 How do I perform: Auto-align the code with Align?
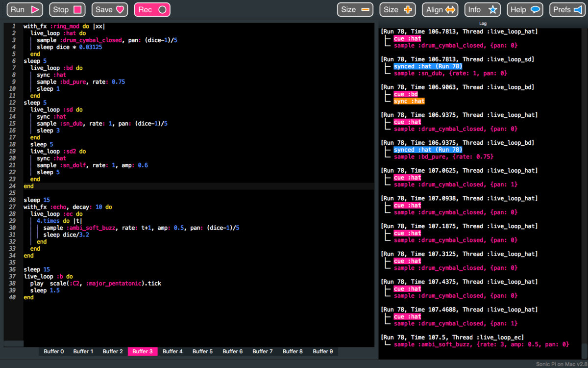440,9
